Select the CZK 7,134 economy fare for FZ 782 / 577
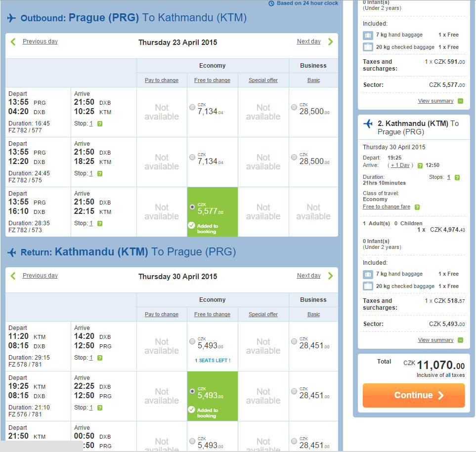The height and width of the screenshot is (452, 476). click(192, 107)
